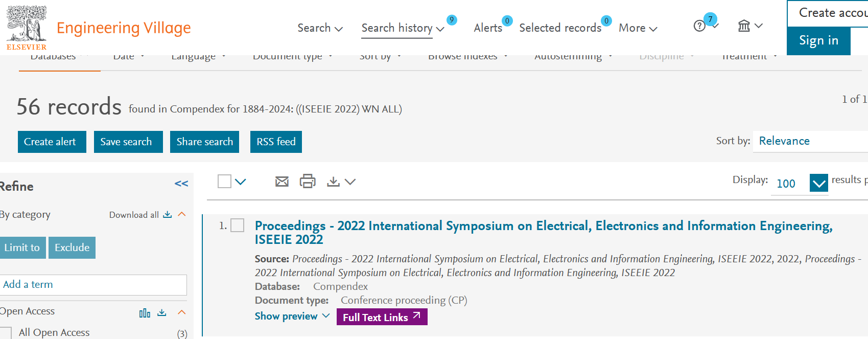Check the select-all results checkbox
The height and width of the screenshot is (339, 868).
pyautogui.click(x=224, y=182)
